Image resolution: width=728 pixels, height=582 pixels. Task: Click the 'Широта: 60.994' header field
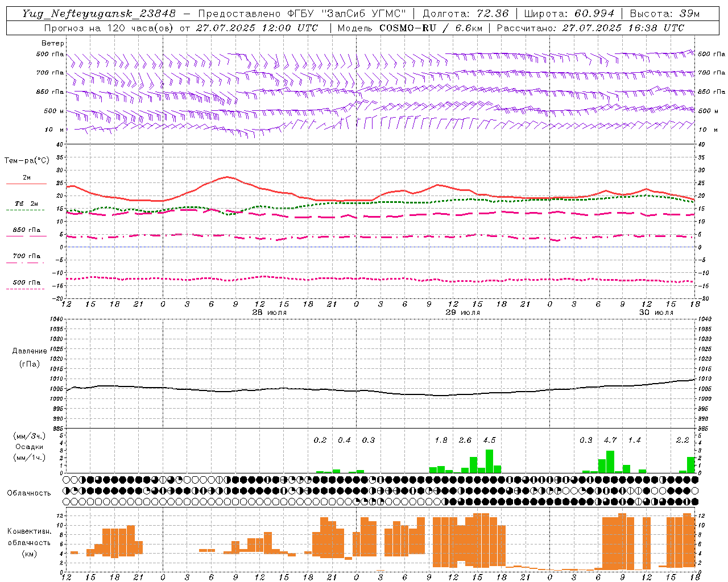pyautogui.click(x=569, y=14)
